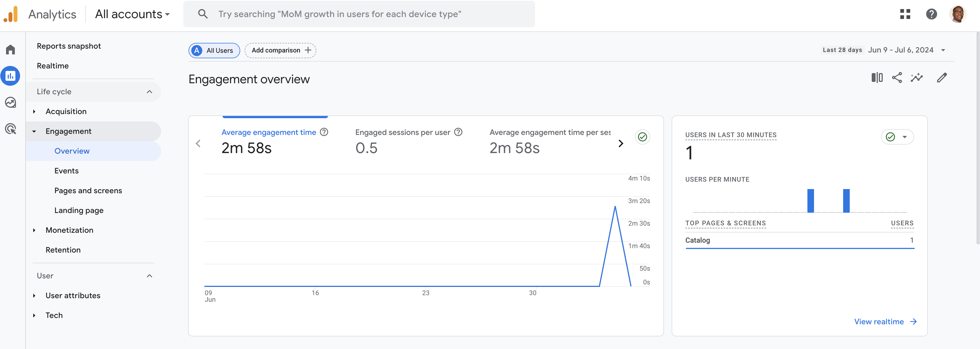Click the Share this report icon
Screen dimensions: 980x349
897,78
